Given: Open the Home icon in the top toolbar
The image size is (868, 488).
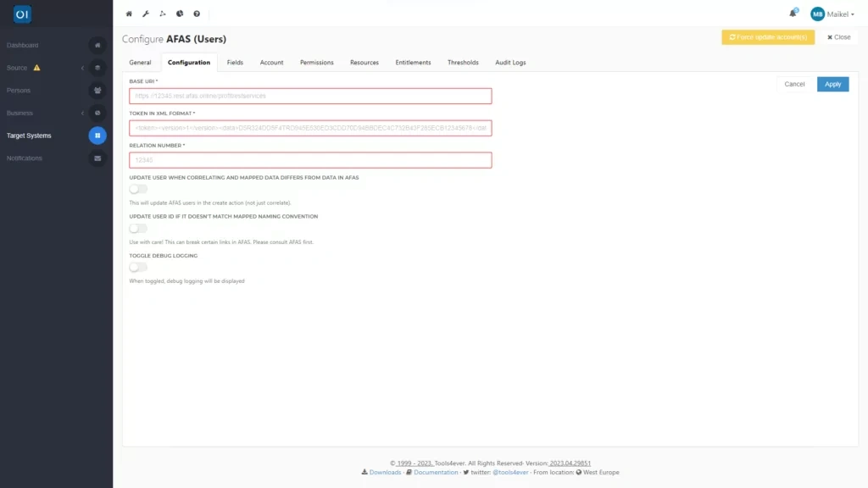Looking at the screenshot, I should 128,14.
